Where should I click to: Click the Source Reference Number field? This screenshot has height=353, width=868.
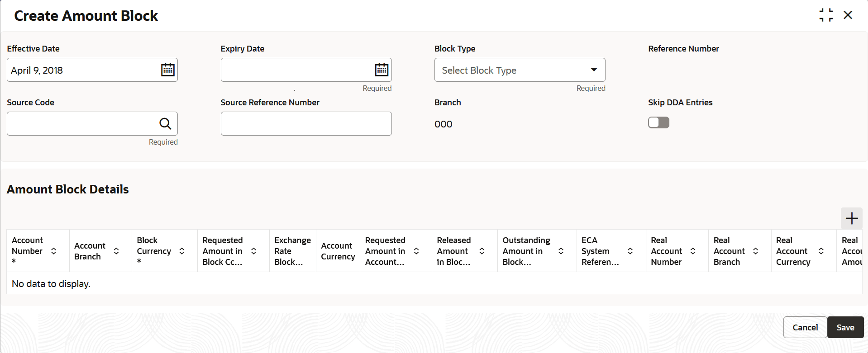pos(306,124)
